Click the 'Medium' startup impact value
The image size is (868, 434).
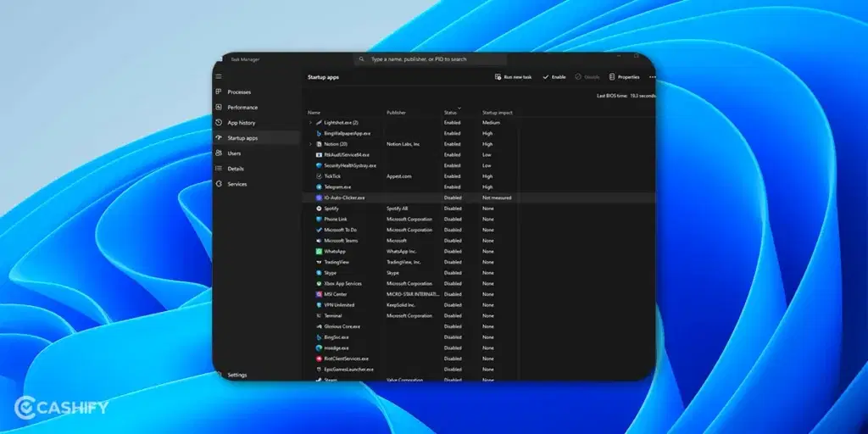tap(491, 122)
